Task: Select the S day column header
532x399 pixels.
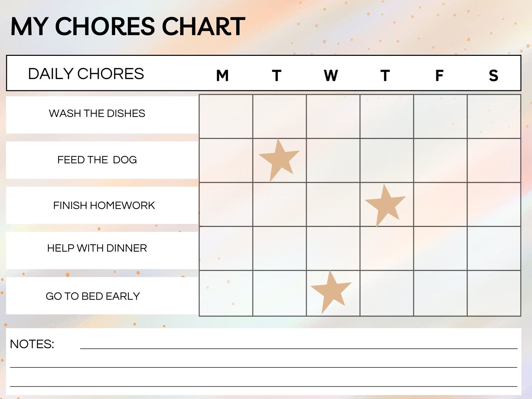Action: 493,75
